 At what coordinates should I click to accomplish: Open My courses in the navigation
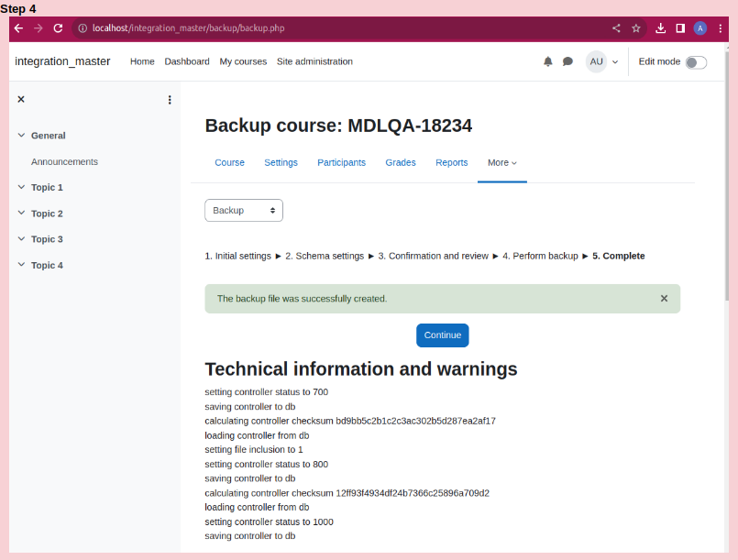pyautogui.click(x=243, y=61)
